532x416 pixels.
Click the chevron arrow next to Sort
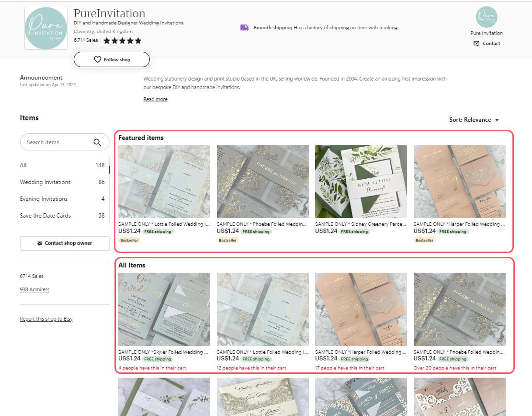(x=497, y=120)
